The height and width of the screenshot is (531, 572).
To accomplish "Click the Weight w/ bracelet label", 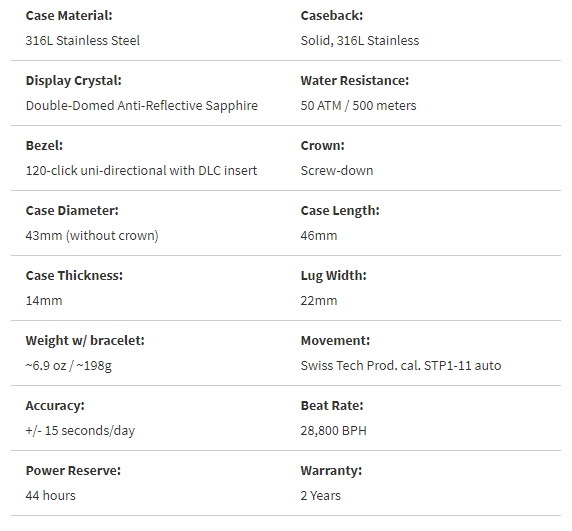I will (x=85, y=340).
